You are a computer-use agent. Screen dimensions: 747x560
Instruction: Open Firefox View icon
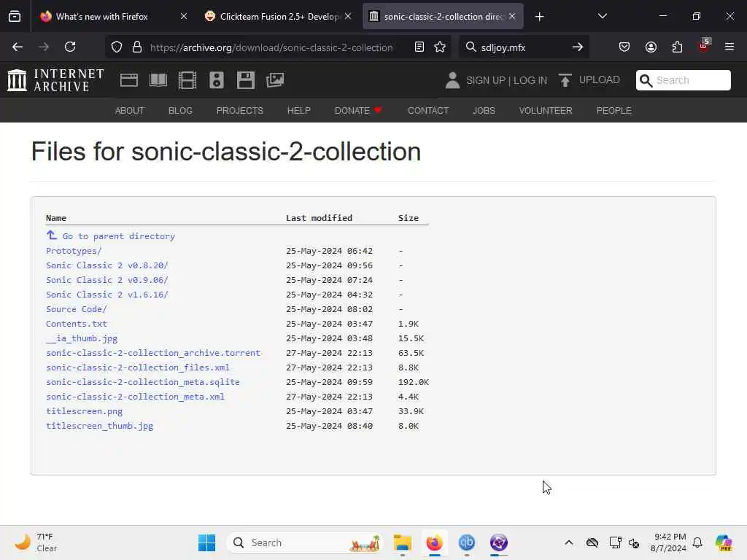15,16
